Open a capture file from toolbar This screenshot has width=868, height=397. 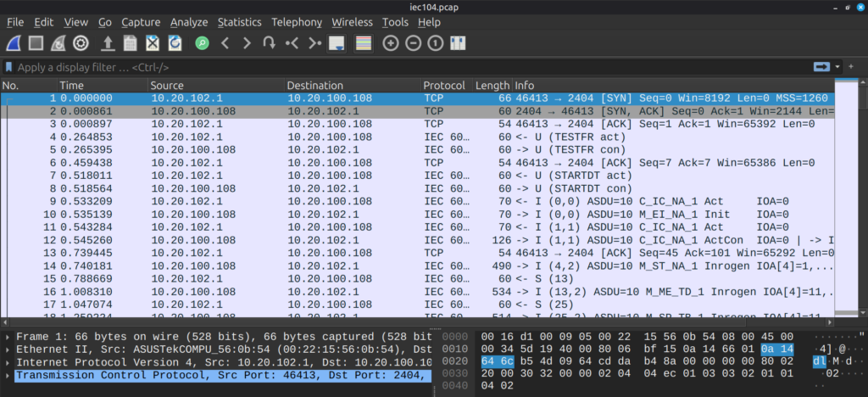(108, 43)
